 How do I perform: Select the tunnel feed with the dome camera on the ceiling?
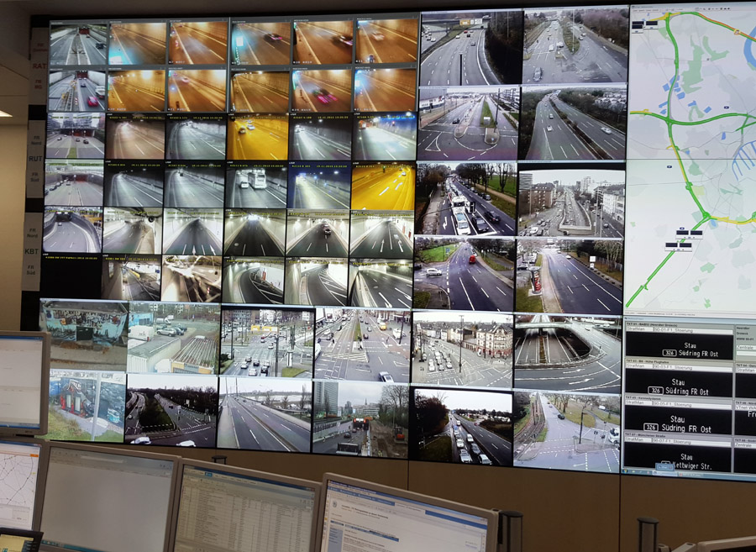point(132,231)
